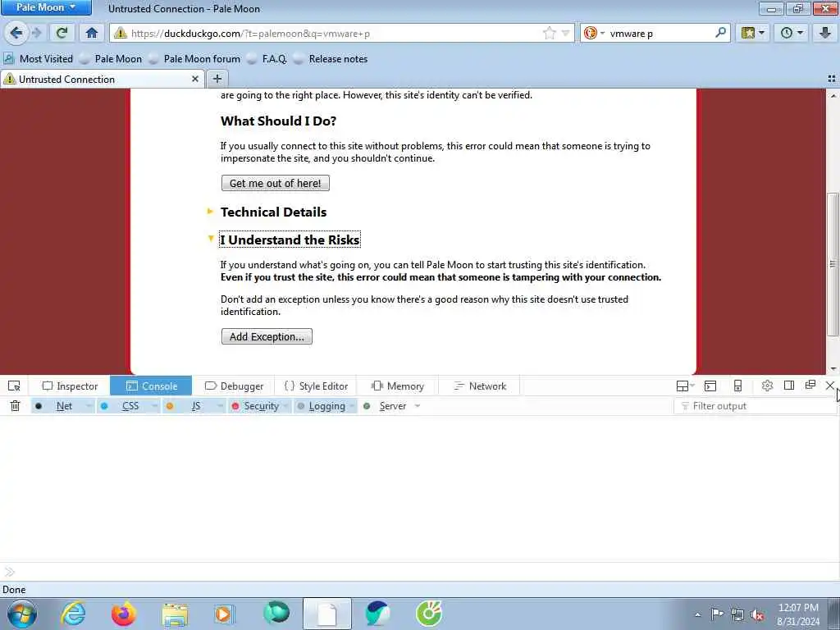Open Windows Explorer folder on taskbar
Viewport: 840px width, 630px height.
coord(175,614)
